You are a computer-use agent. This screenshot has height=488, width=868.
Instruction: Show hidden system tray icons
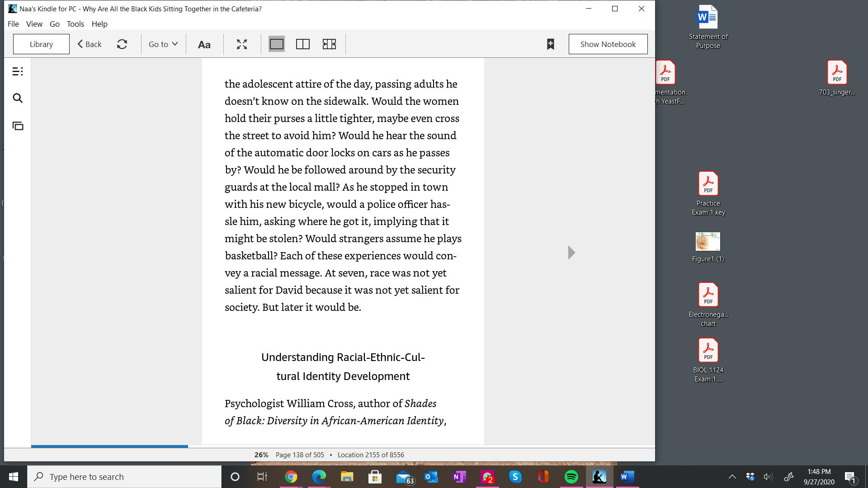click(732, 477)
